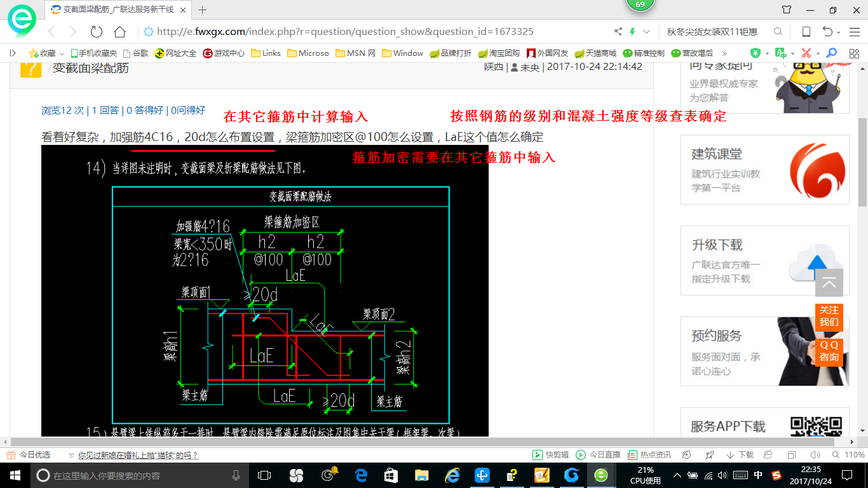Click the 建筑课堂 sidebar card
Screen dimensions: 868x488
pyautogui.click(x=764, y=170)
